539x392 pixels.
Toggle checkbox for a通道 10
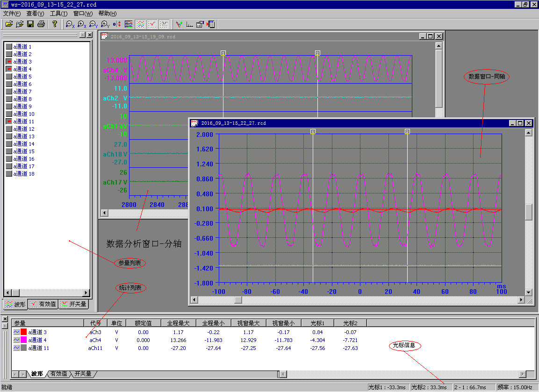[x=9, y=114]
